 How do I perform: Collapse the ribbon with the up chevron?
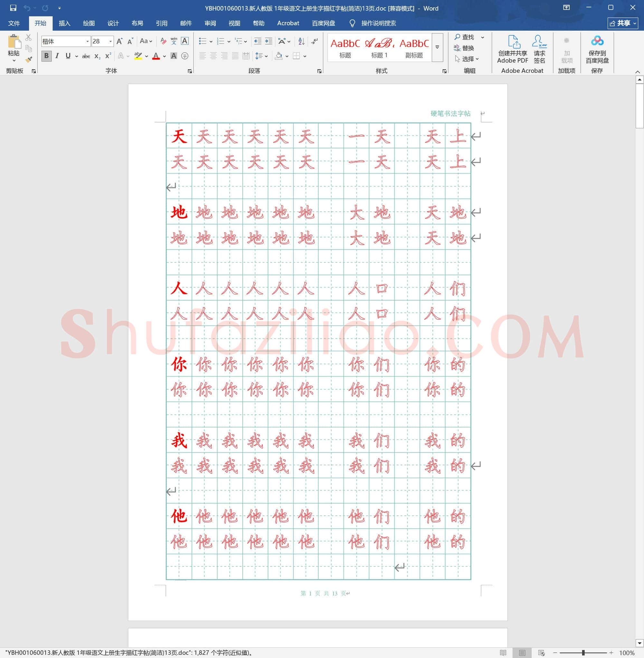pyautogui.click(x=638, y=72)
